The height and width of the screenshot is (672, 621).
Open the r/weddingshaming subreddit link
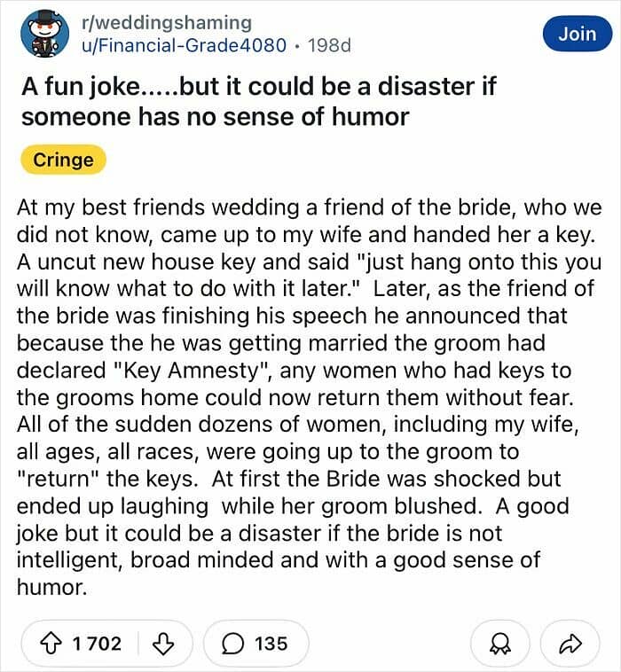point(167,22)
